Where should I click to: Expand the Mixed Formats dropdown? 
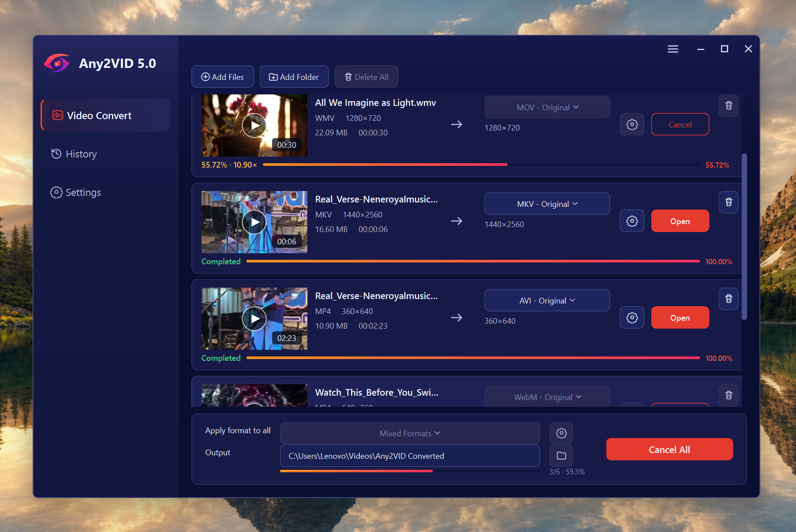pos(410,433)
